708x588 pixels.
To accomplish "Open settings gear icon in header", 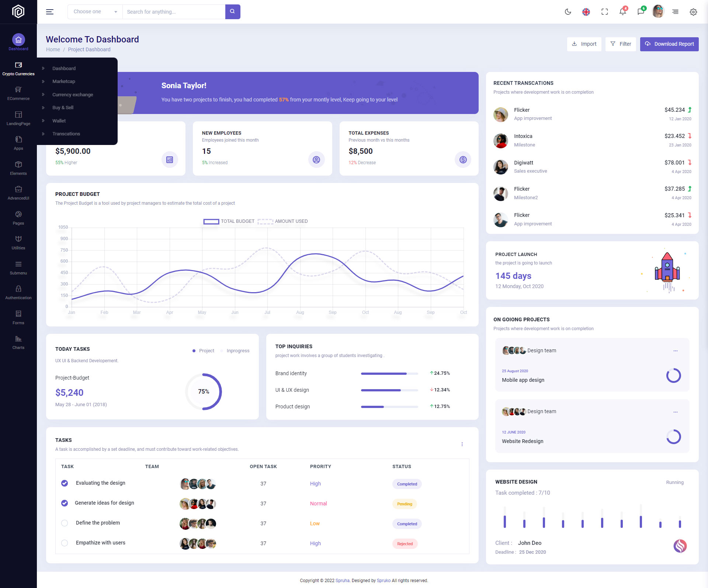I will pyautogui.click(x=693, y=12).
